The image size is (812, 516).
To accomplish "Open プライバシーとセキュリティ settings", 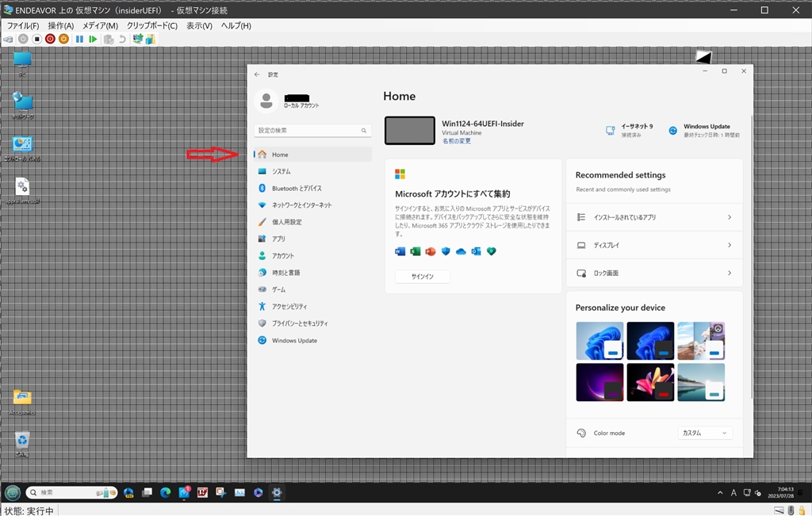I will (x=299, y=323).
